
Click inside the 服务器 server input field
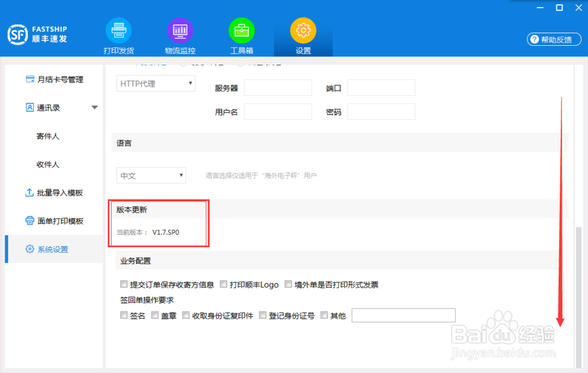(278, 87)
